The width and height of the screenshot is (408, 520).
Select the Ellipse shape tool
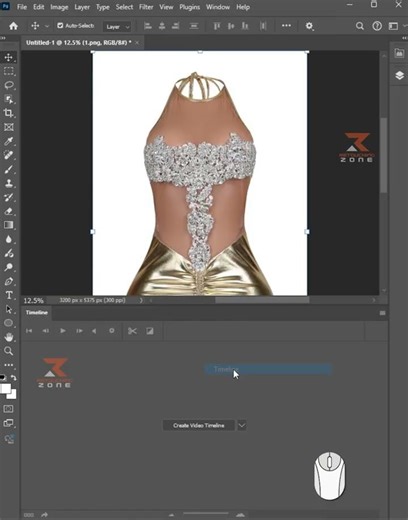click(9, 323)
